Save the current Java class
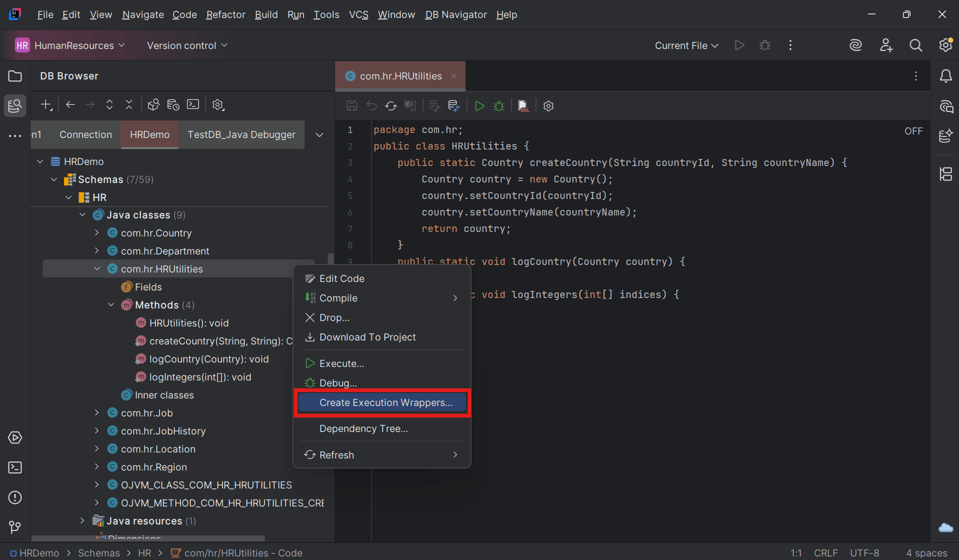 pos(351,105)
